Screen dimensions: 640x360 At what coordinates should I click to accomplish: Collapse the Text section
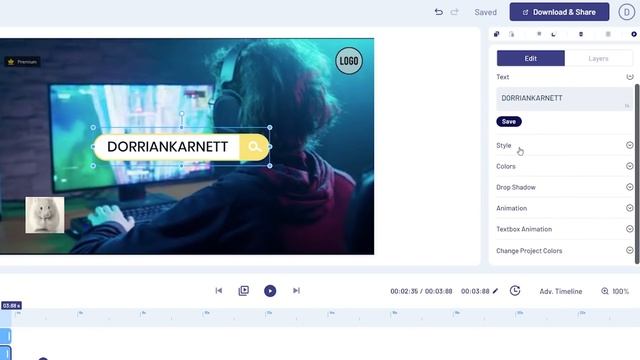click(629, 77)
